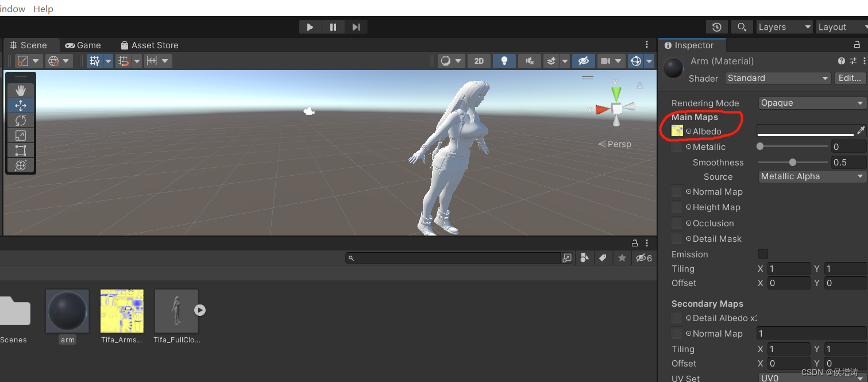Select the Scale tool
Viewport: 868px width, 382px height.
[21, 136]
